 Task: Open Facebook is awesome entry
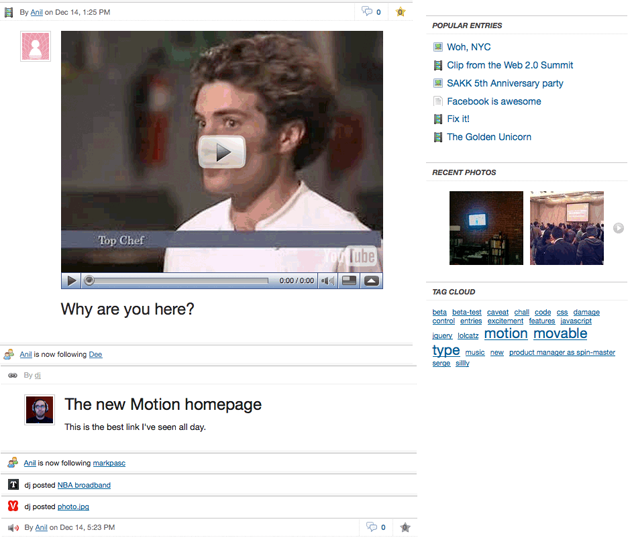tap(494, 101)
